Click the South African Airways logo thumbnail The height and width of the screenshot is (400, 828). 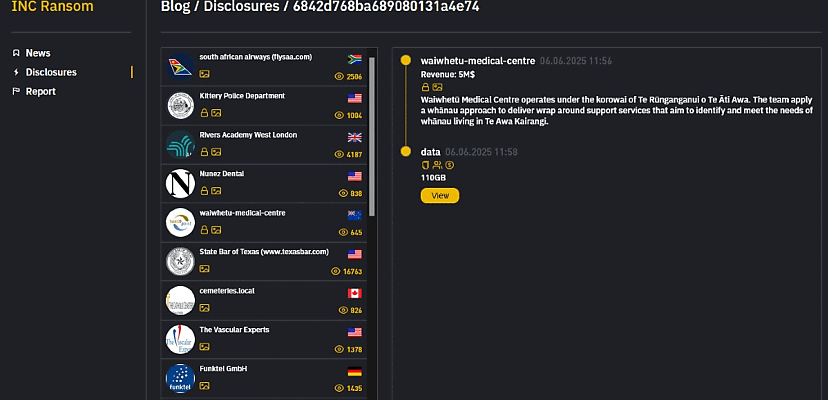180,67
